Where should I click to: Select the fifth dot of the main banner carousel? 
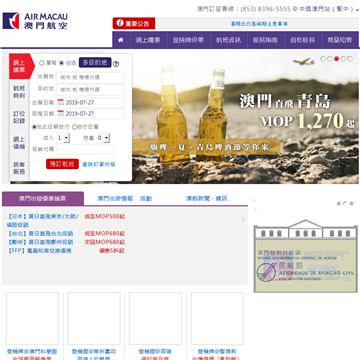tap(350, 59)
